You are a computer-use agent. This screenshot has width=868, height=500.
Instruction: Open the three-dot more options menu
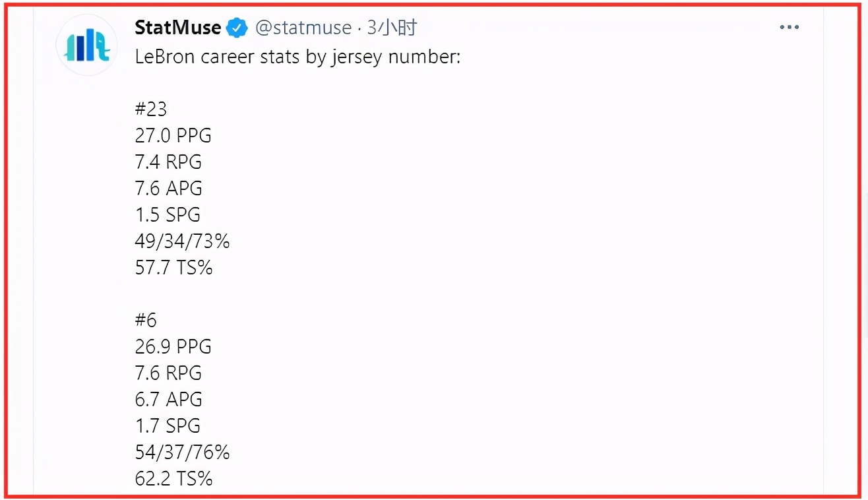coord(790,27)
